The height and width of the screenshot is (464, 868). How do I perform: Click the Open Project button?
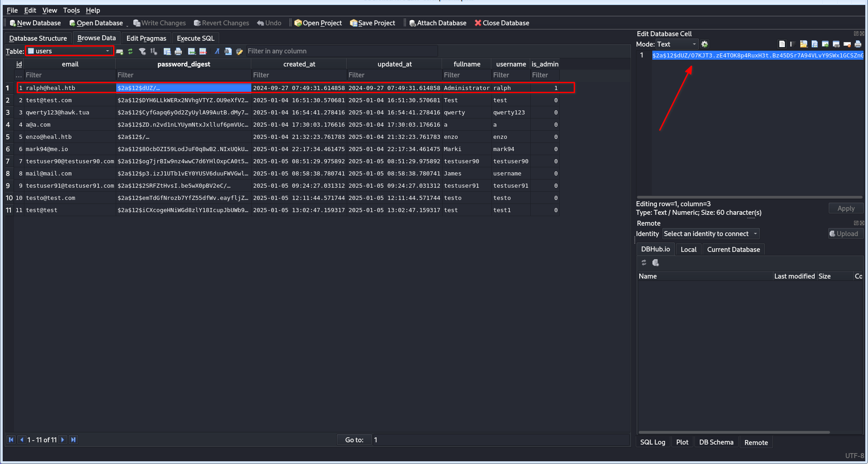coord(318,23)
